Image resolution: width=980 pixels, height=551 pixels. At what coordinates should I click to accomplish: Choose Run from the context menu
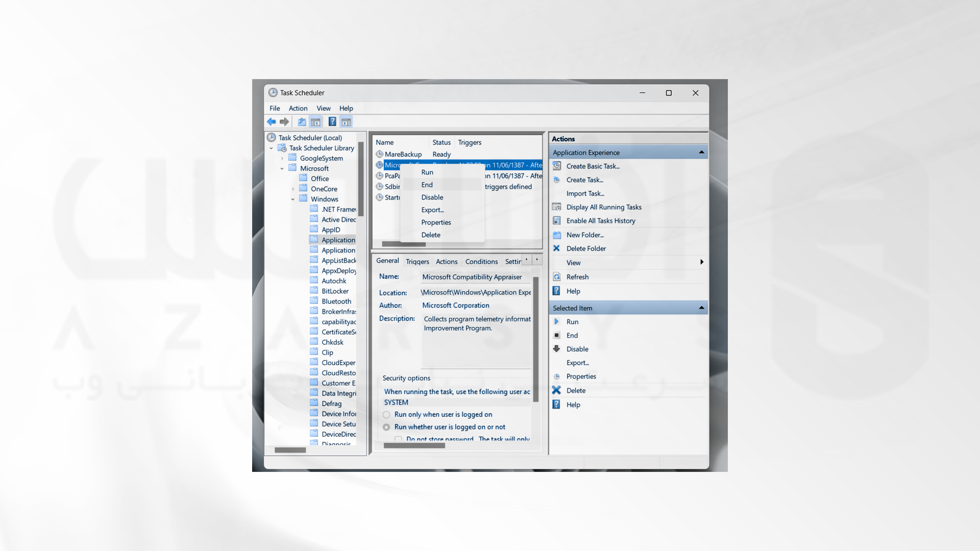[443, 172]
